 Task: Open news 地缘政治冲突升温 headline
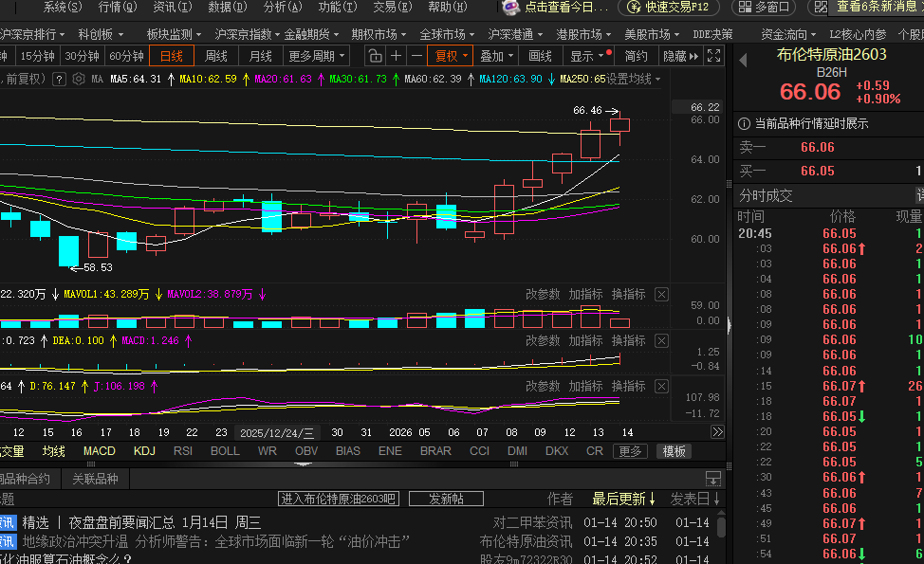click(215, 541)
